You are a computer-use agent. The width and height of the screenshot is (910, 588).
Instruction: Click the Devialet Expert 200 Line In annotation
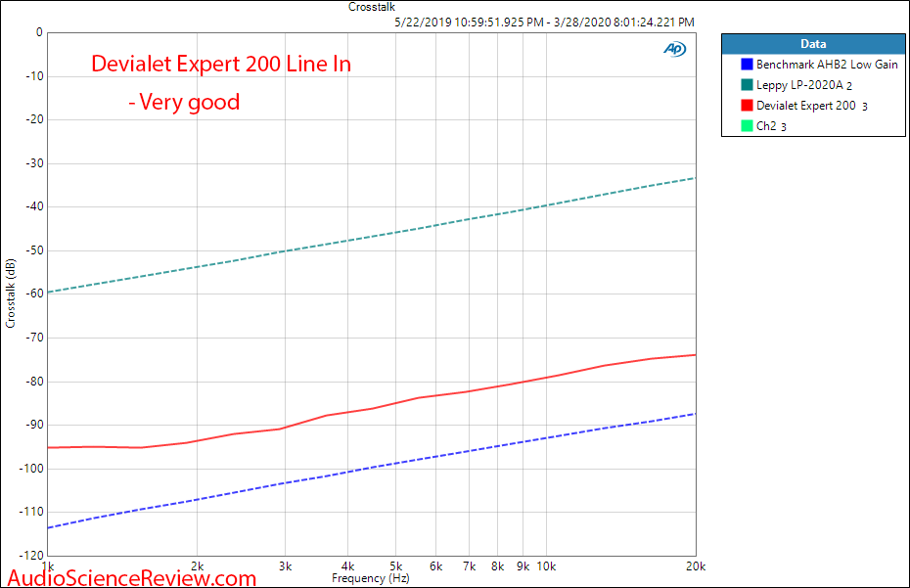pos(221,64)
